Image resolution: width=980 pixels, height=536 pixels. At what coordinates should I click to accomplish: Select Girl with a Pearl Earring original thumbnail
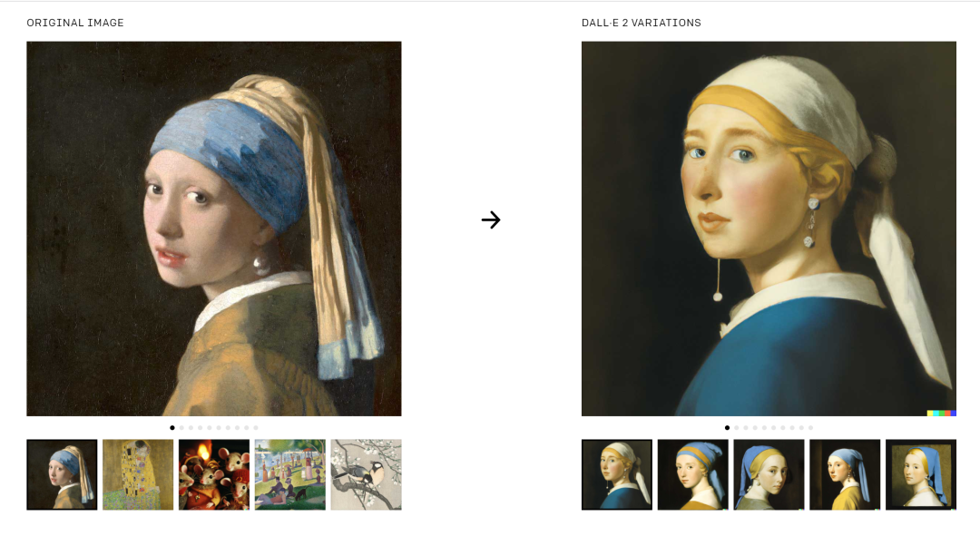[x=62, y=474]
